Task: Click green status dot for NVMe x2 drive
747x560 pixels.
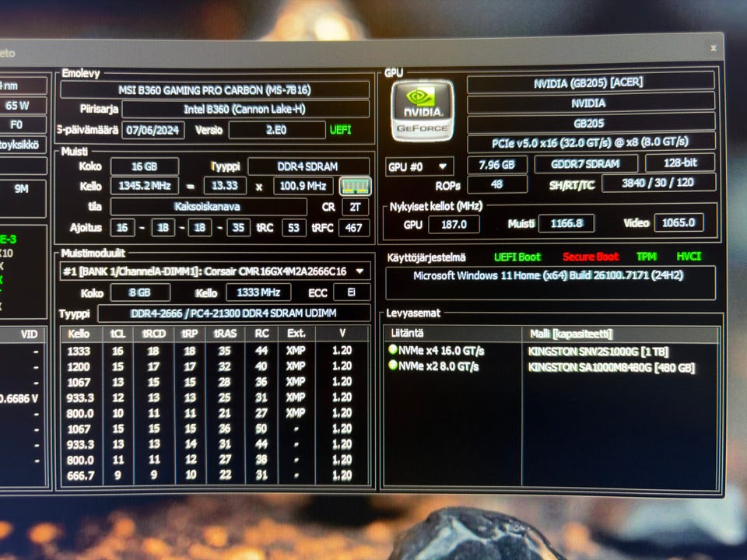Action: pos(392,366)
